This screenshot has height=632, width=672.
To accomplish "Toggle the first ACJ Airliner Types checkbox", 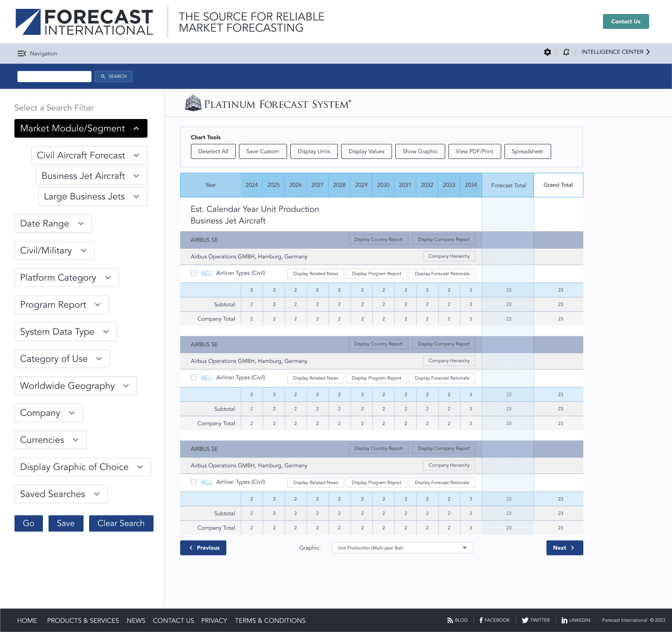I will click(194, 273).
